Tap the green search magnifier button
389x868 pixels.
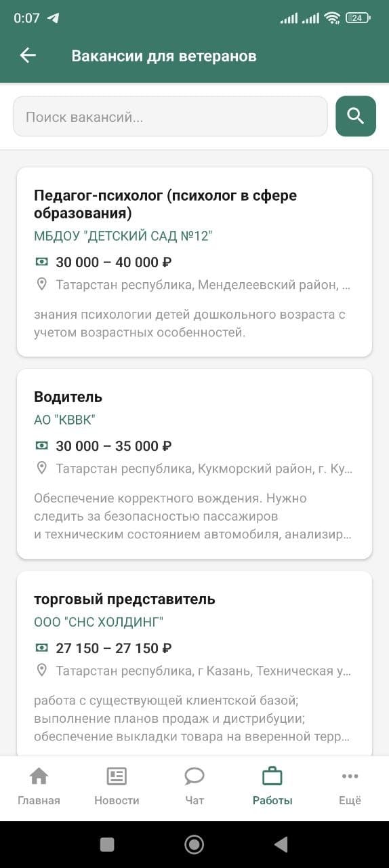(x=356, y=117)
